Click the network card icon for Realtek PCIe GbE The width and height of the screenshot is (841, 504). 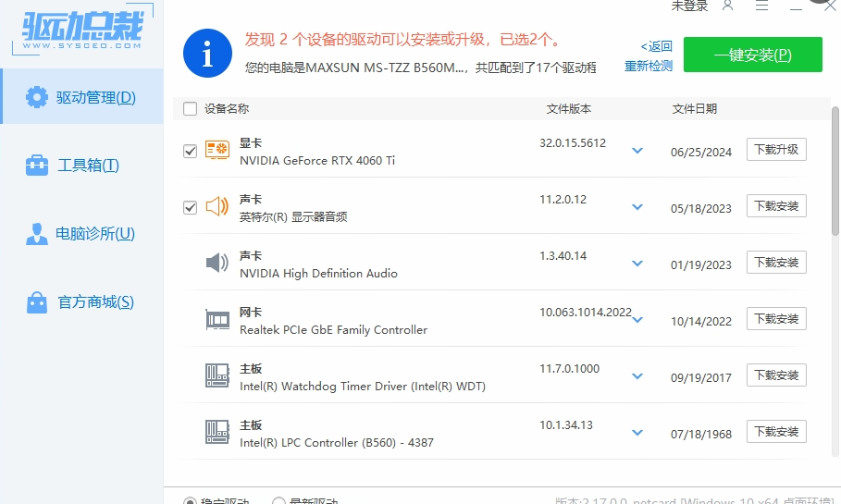[x=217, y=320]
